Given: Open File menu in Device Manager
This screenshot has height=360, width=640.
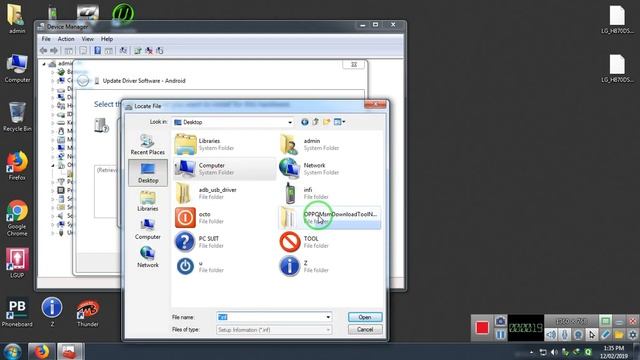Looking at the screenshot, I should (46, 39).
